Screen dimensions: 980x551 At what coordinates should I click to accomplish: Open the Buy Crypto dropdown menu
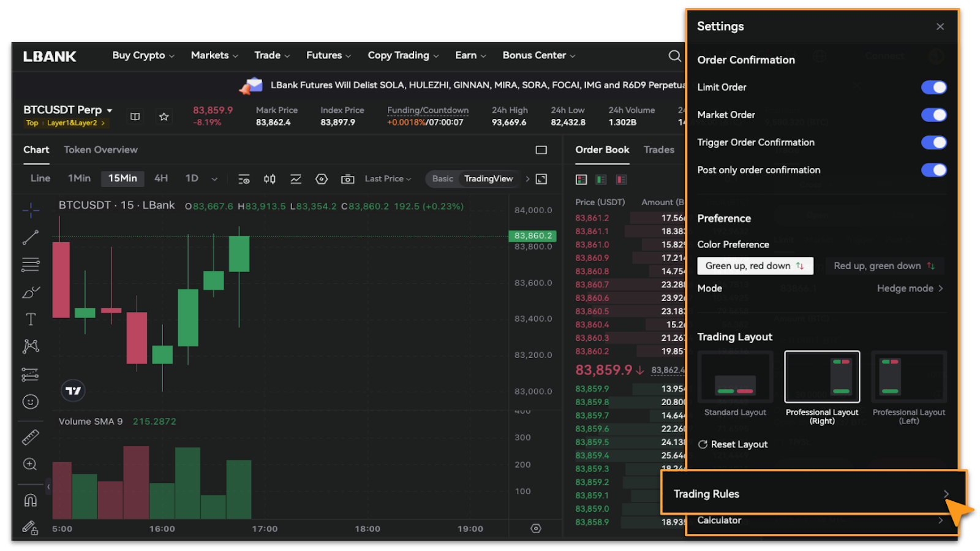point(143,56)
